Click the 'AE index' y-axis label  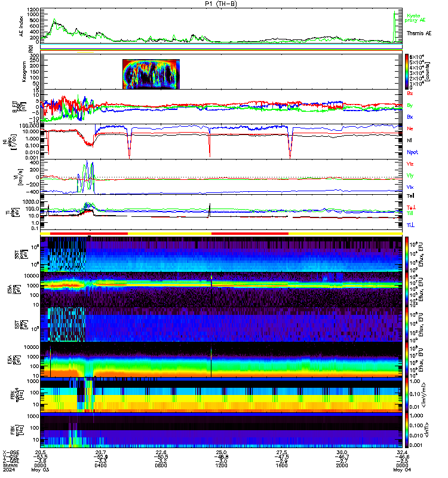point(21,26)
